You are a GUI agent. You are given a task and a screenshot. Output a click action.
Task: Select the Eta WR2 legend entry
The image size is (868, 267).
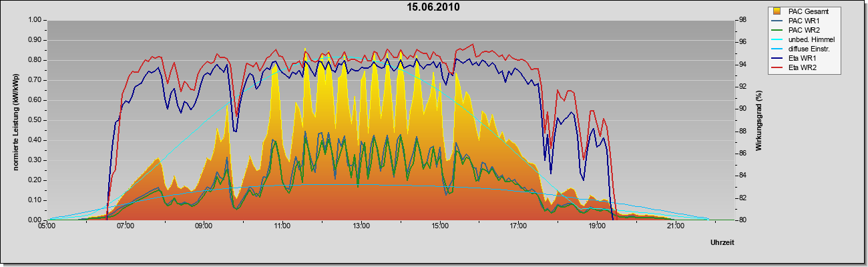point(803,68)
